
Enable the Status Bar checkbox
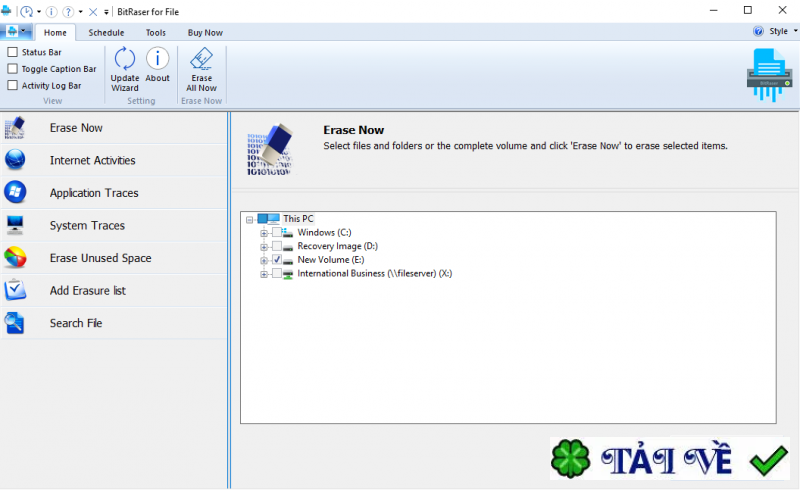coord(13,52)
